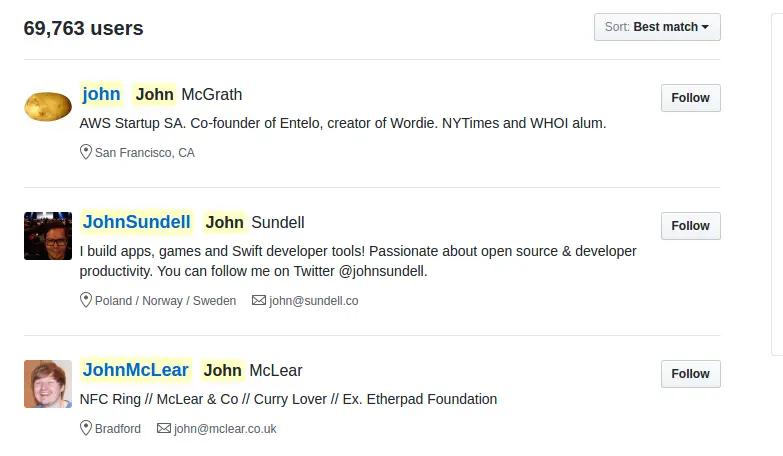Click John McGrath's bio description text
Screen dimensions: 783x456
click(x=343, y=124)
